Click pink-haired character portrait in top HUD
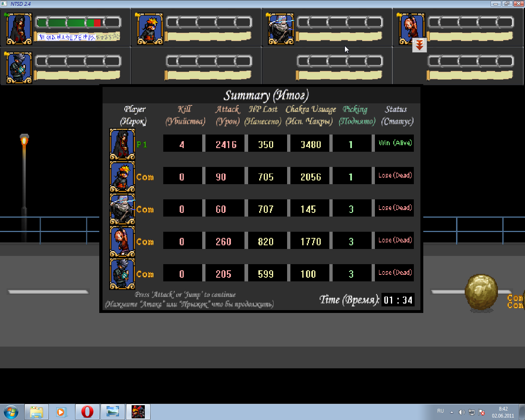 click(411, 29)
